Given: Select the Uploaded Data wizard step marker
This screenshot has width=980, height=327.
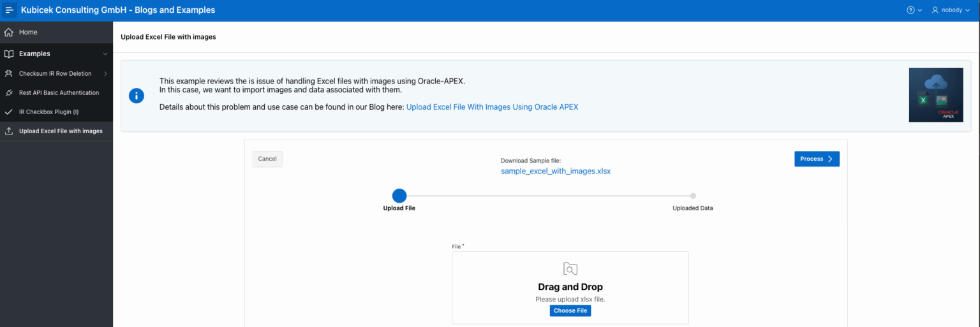Looking at the screenshot, I should 693,196.
